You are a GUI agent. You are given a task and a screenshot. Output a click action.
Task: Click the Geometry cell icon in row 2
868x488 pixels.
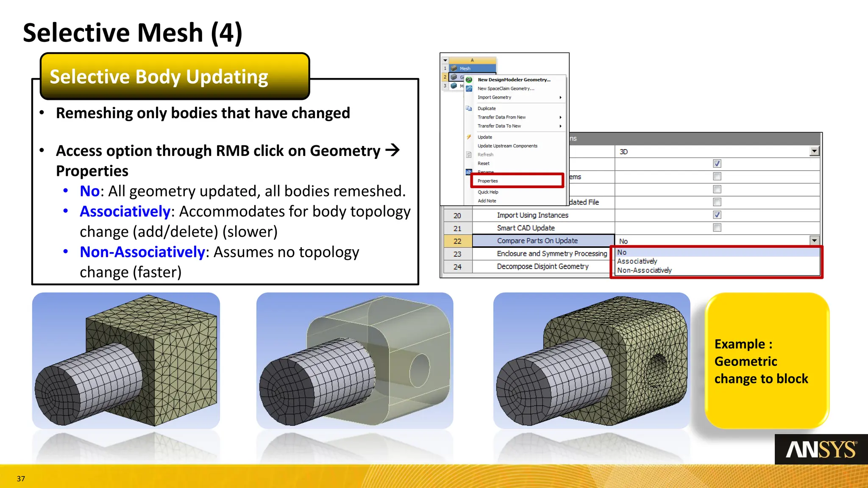[x=454, y=77]
